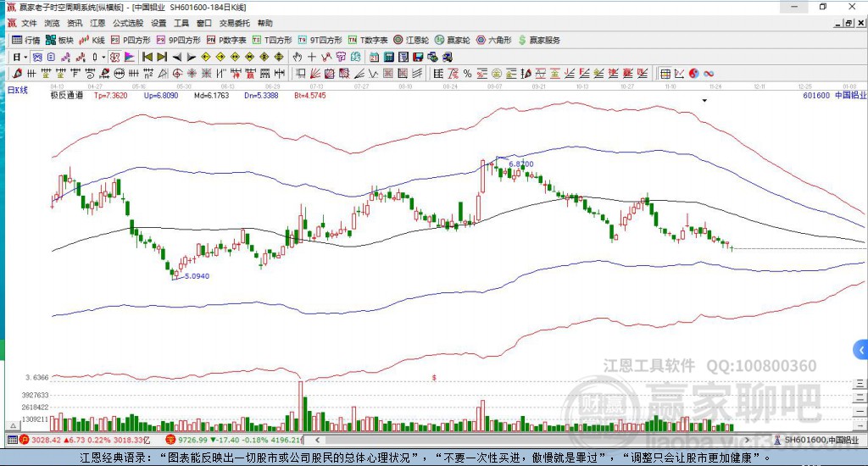Select the crosshair plus cursor tool
This screenshot has height=466, width=868.
coord(312,57)
